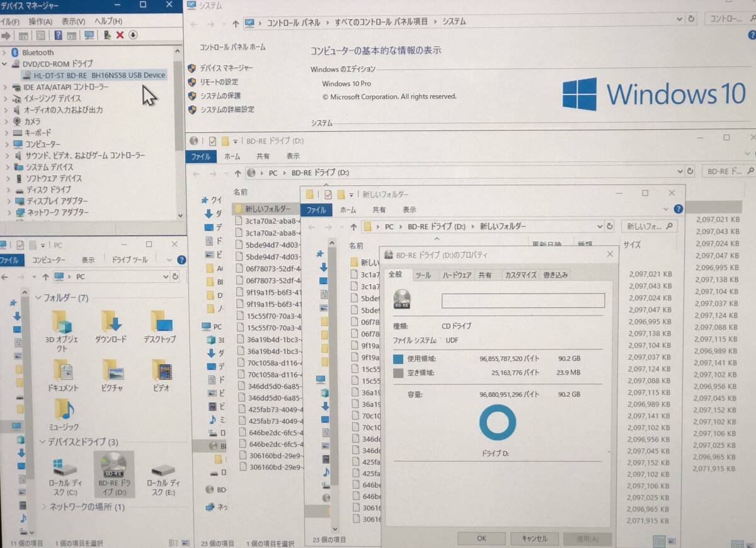
Task: Open システムの詳細設定 link in System window
Action: coord(227,110)
